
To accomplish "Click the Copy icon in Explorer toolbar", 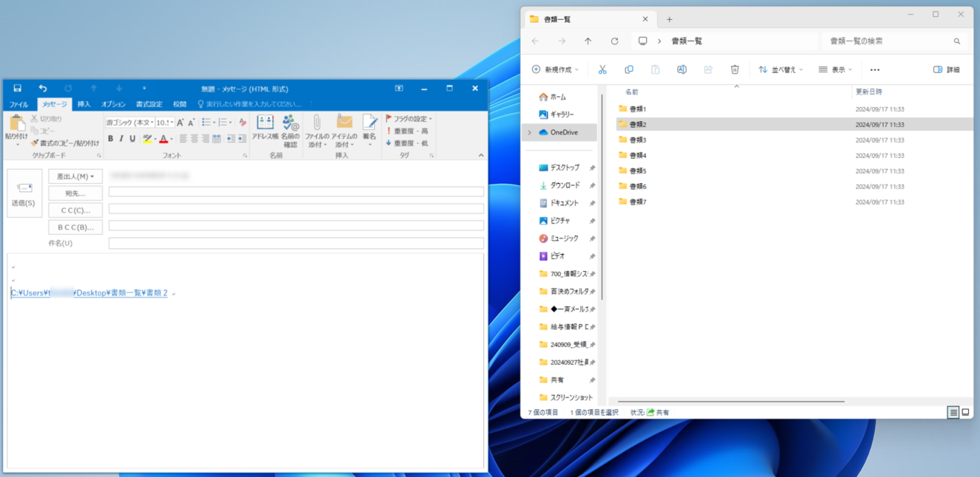I will 629,69.
